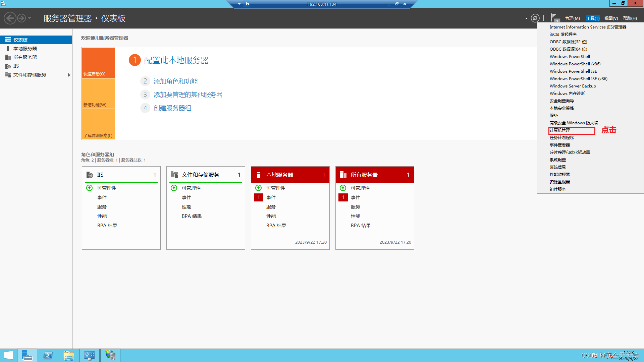Viewport: 644px width, 362px height.
Task: Click red event count in 所有服务器 tile
Action: [x=343, y=197]
